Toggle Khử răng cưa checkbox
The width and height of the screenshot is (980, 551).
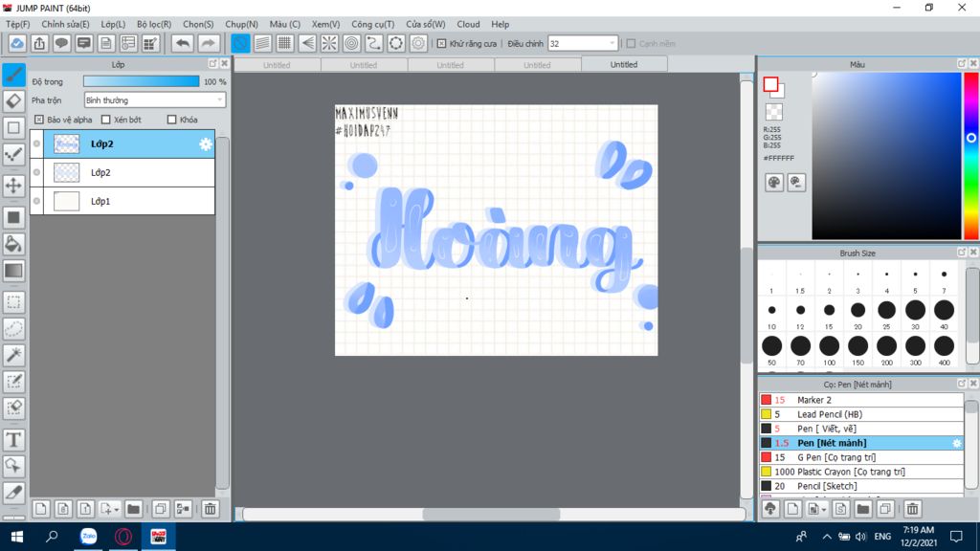(441, 44)
